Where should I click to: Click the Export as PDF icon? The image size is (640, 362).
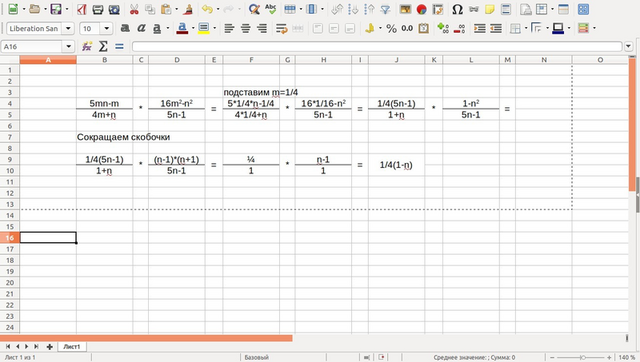(82, 9)
